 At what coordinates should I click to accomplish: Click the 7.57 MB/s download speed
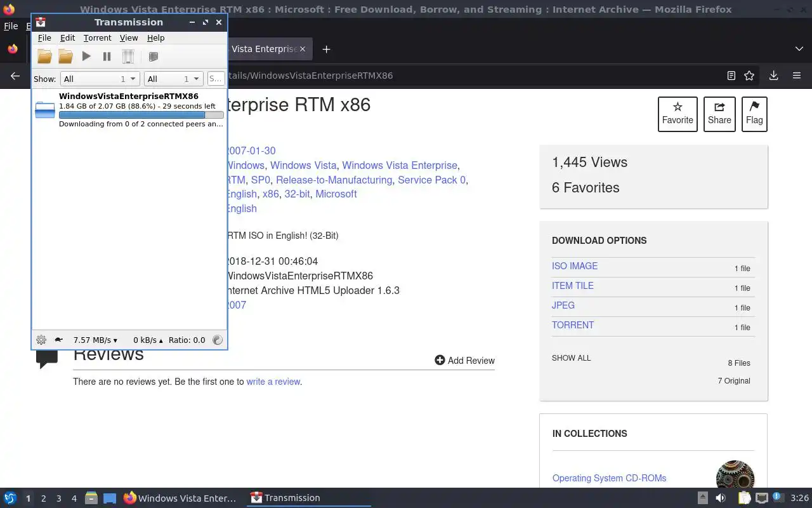(x=95, y=340)
